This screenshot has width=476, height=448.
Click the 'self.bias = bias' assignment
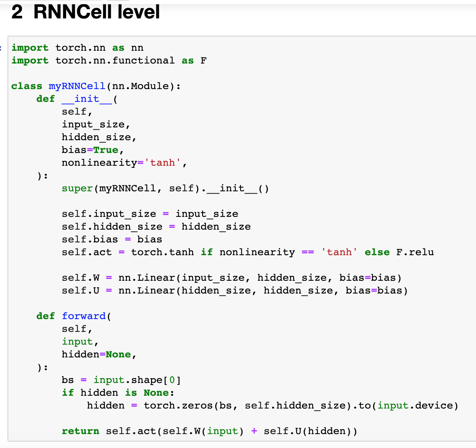click(112, 239)
